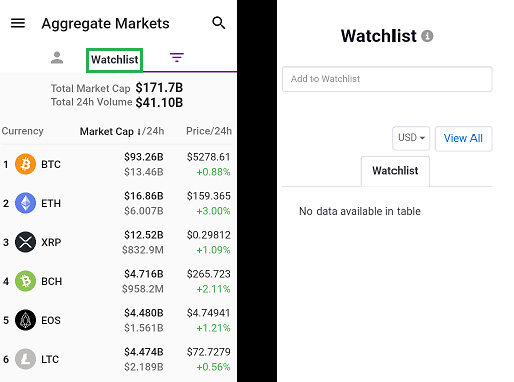Select the Watchlist tab above the table

point(395,171)
